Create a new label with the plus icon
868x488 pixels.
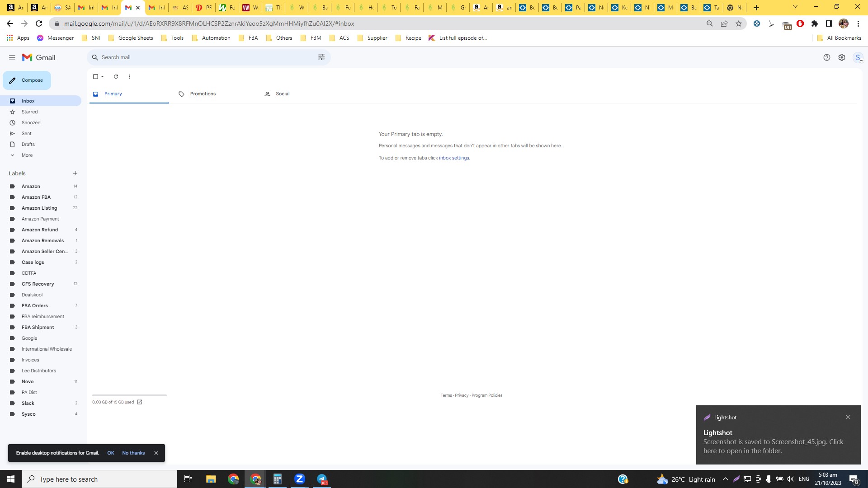pos(75,174)
